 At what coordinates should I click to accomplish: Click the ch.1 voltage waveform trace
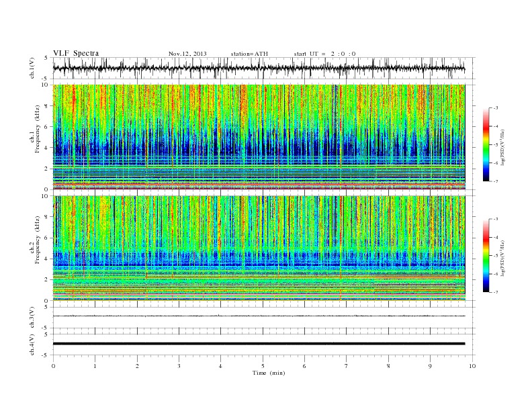(259, 68)
